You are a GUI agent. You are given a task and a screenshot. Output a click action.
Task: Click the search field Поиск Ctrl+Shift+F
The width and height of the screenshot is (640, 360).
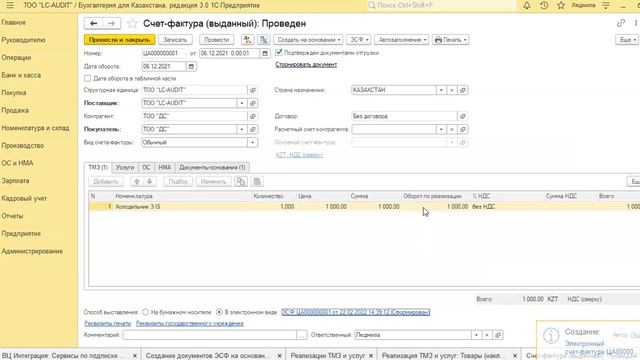441,5
